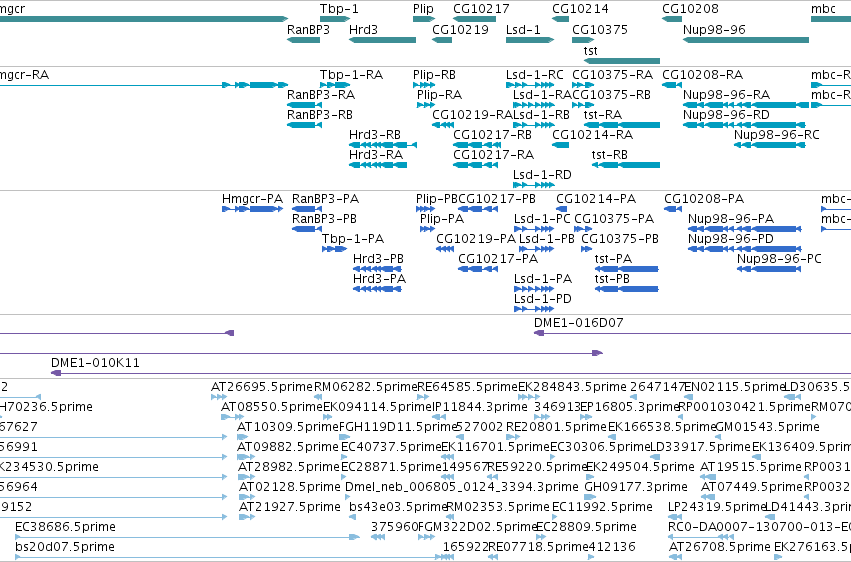Click protein CG10214-PA

click(x=562, y=209)
